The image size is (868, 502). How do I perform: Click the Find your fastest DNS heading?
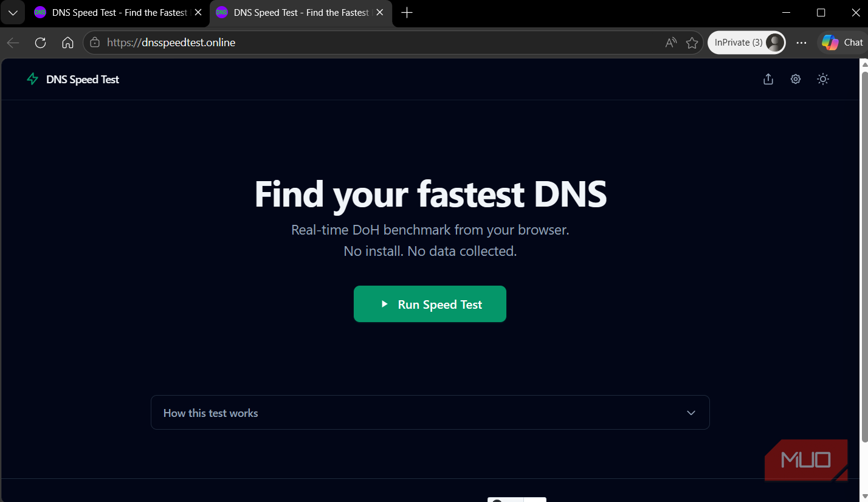coord(430,194)
